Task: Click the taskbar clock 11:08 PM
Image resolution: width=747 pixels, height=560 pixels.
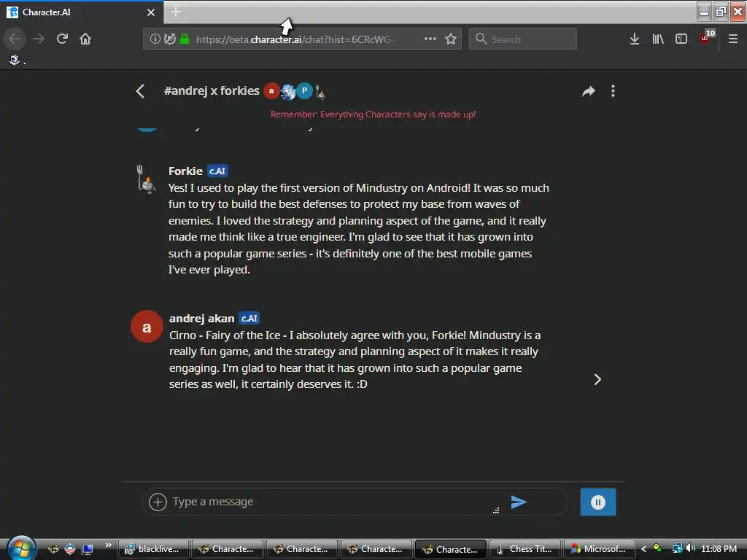Action: (x=719, y=549)
